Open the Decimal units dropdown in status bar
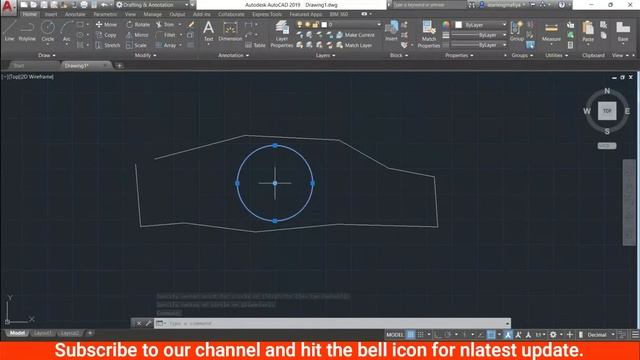 point(600,335)
